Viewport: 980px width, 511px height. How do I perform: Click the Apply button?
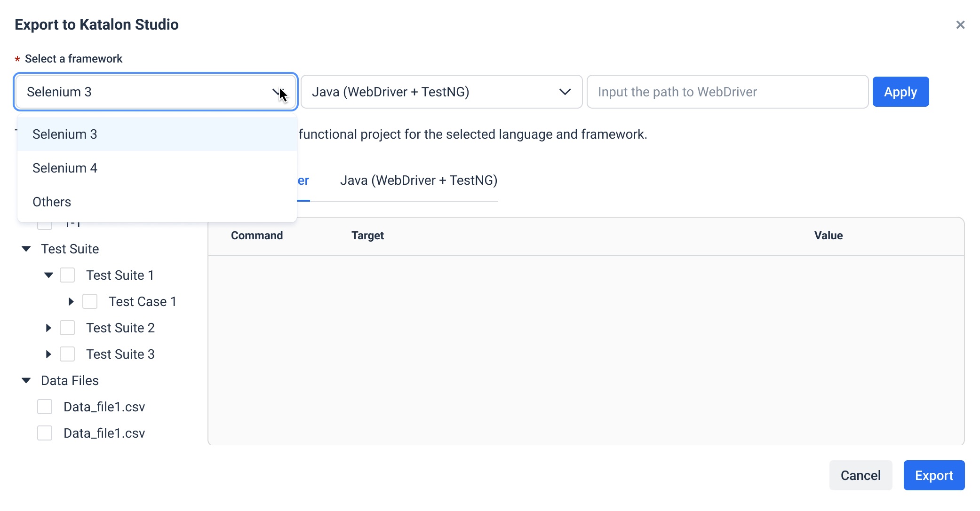(900, 91)
